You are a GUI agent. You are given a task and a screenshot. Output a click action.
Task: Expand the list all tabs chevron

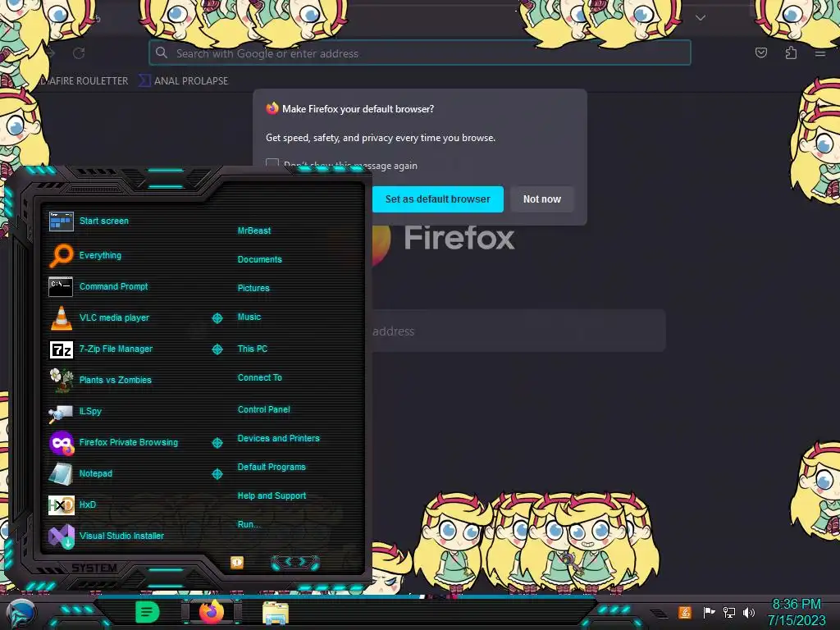tap(701, 18)
